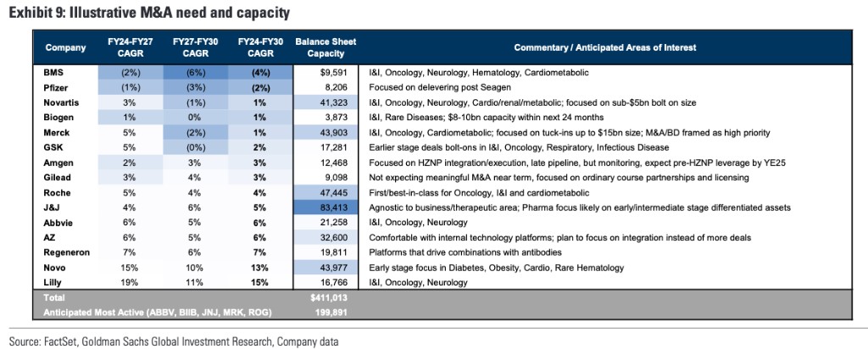Click the Balance Sheet Capacity header

point(325,47)
